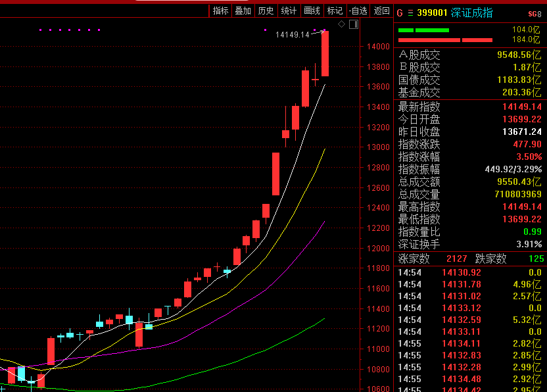Click the red G icon in header
This screenshot has width=547, height=392.
(x=400, y=12)
